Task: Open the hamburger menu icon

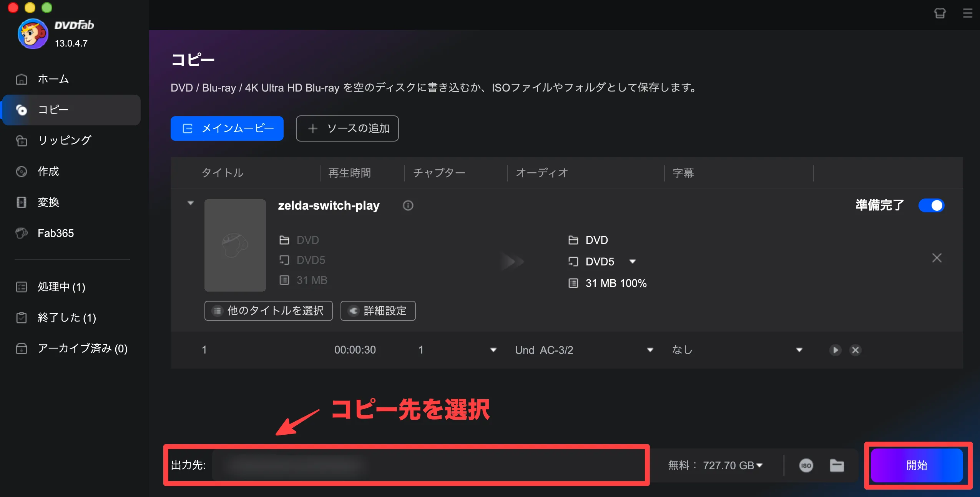Action: click(967, 13)
